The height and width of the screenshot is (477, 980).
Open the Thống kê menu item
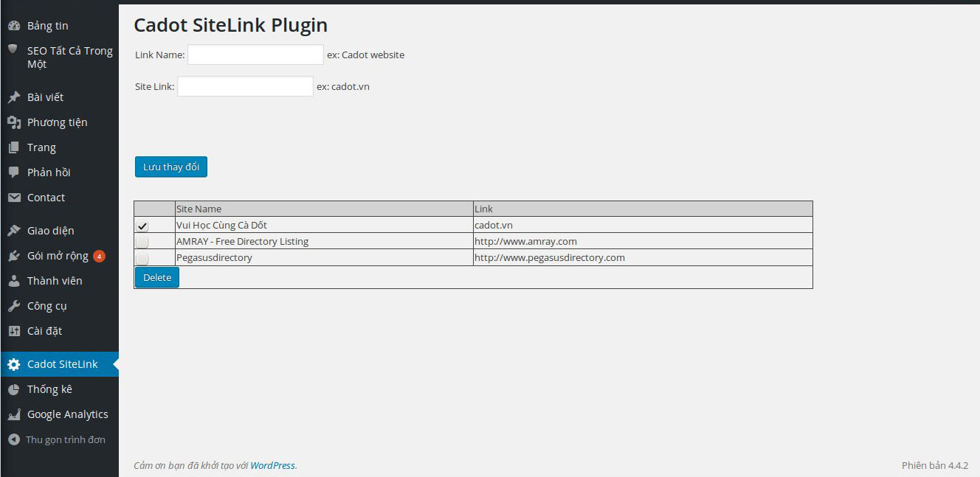click(59, 389)
